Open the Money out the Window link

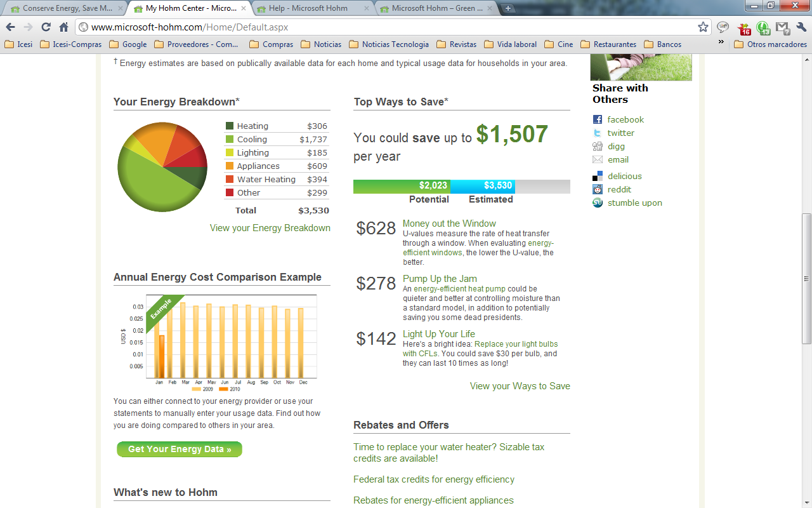[x=449, y=224]
